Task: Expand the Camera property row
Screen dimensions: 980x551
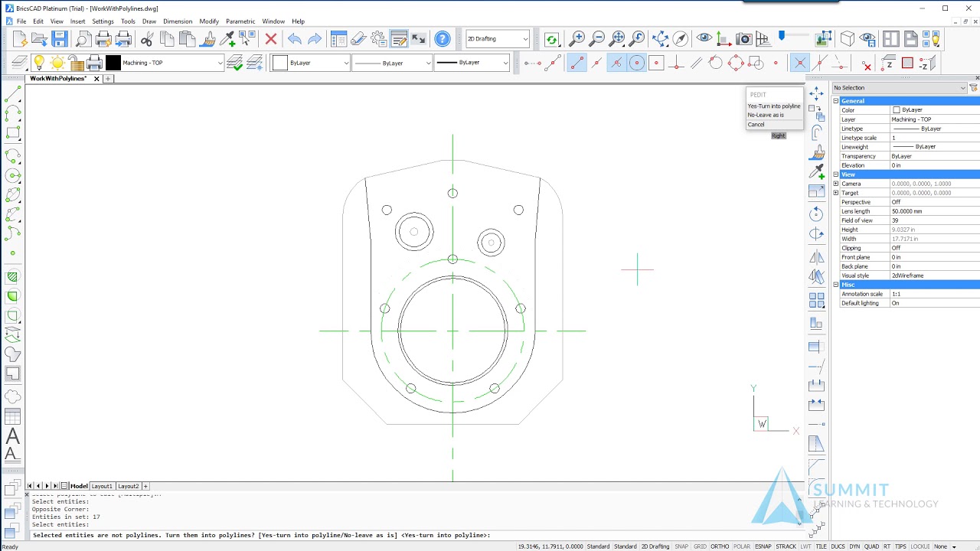Action: [836, 184]
